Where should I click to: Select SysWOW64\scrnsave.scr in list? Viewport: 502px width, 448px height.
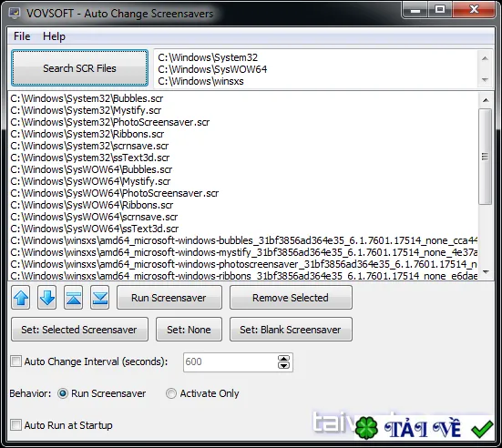pyautogui.click(x=94, y=217)
